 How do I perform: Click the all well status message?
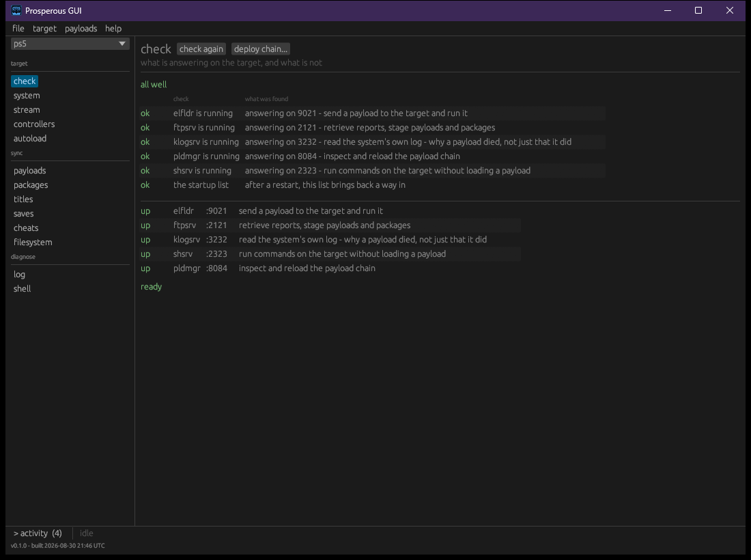click(153, 84)
